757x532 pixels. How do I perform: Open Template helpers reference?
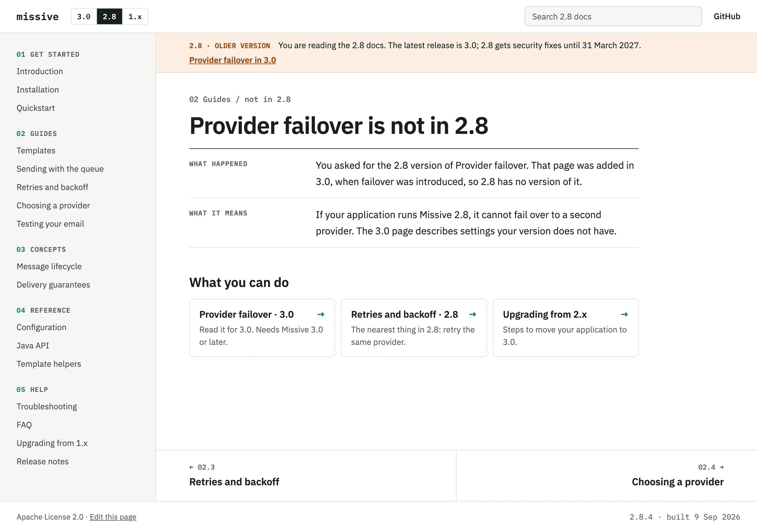(x=49, y=364)
